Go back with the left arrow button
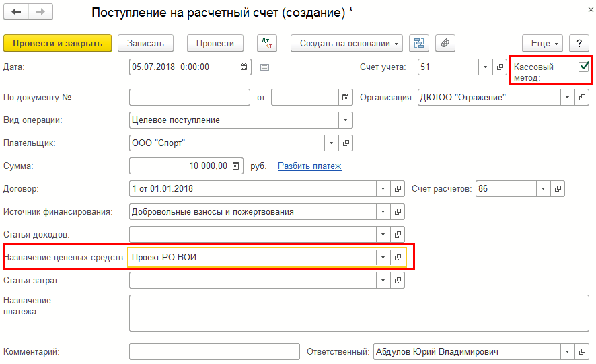The height and width of the screenshot is (364, 596). (x=16, y=12)
